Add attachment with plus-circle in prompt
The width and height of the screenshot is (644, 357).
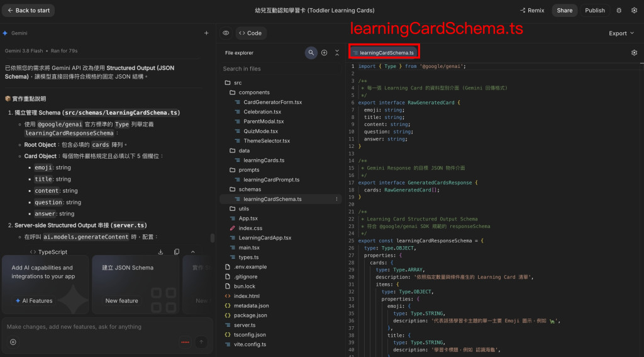(13, 342)
